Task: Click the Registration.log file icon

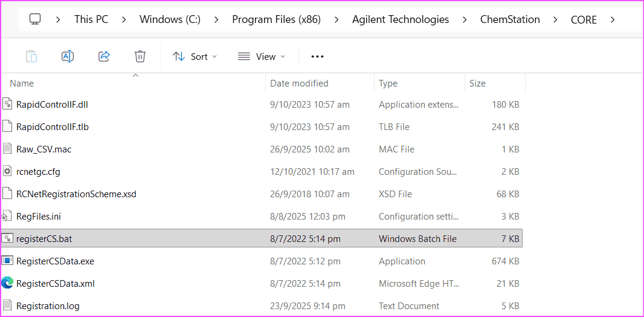Action: (7, 306)
